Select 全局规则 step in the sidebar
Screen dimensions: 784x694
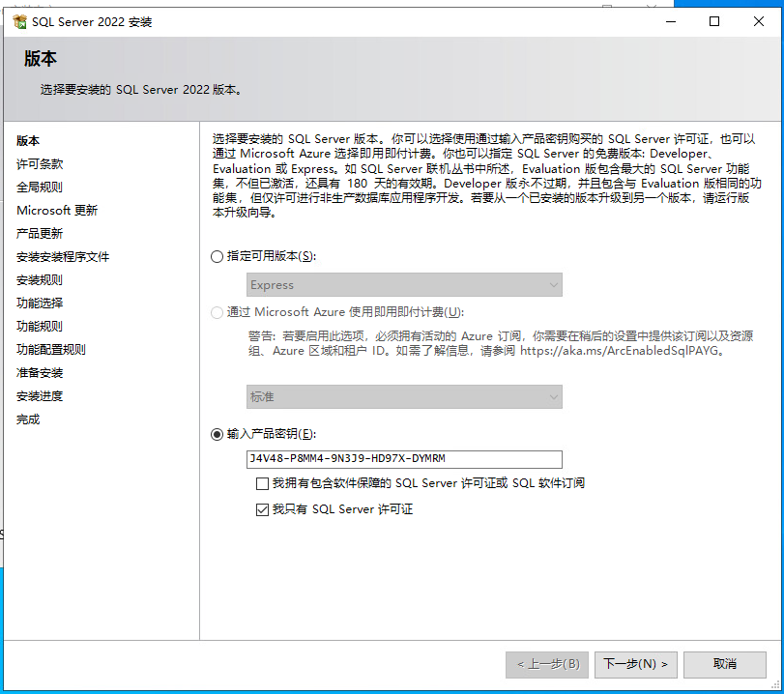click(x=40, y=187)
